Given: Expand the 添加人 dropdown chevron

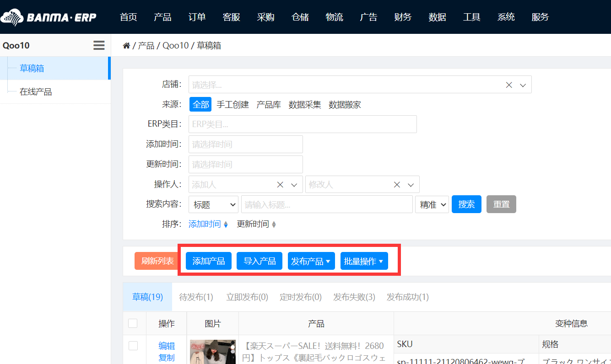Looking at the screenshot, I should click(294, 185).
